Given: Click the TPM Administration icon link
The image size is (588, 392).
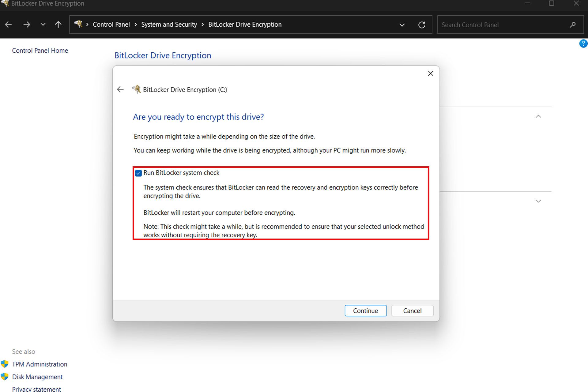Looking at the screenshot, I should click(5, 364).
